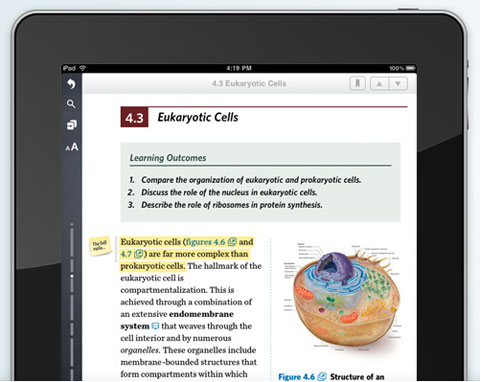Move the page position indicator on sidebar scrubber
Screen dimensions: 480x382
coord(72,276)
